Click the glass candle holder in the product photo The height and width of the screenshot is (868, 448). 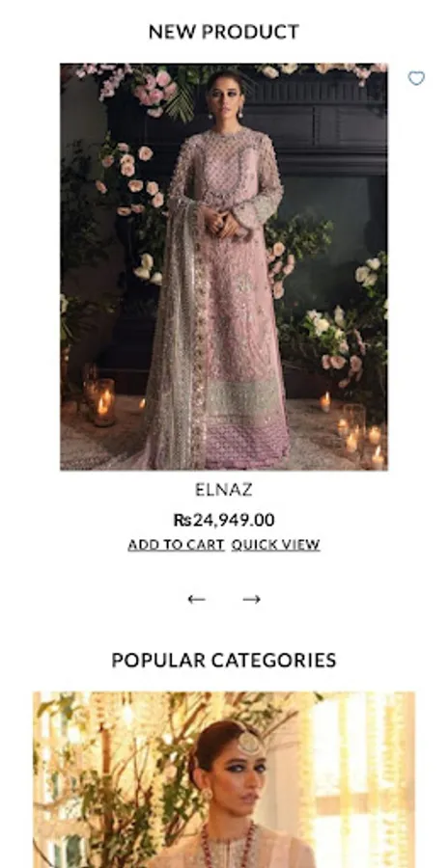(x=102, y=401)
